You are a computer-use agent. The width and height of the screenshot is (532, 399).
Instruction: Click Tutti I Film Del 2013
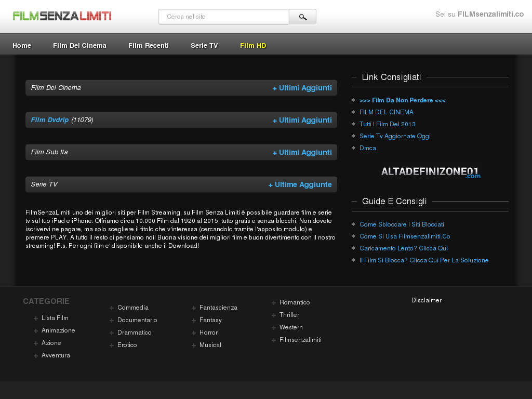coord(387,124)
